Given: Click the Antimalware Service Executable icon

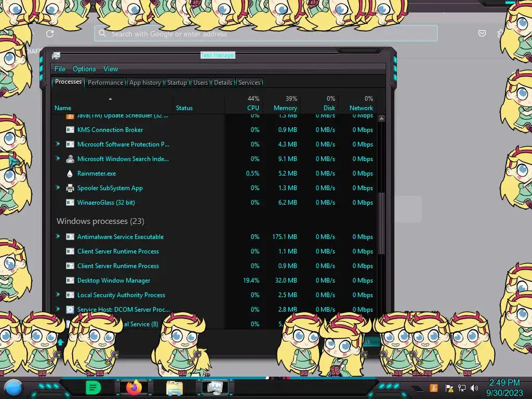Looking at the screenshot, I should pyautogui.click(x=70, y=237).
